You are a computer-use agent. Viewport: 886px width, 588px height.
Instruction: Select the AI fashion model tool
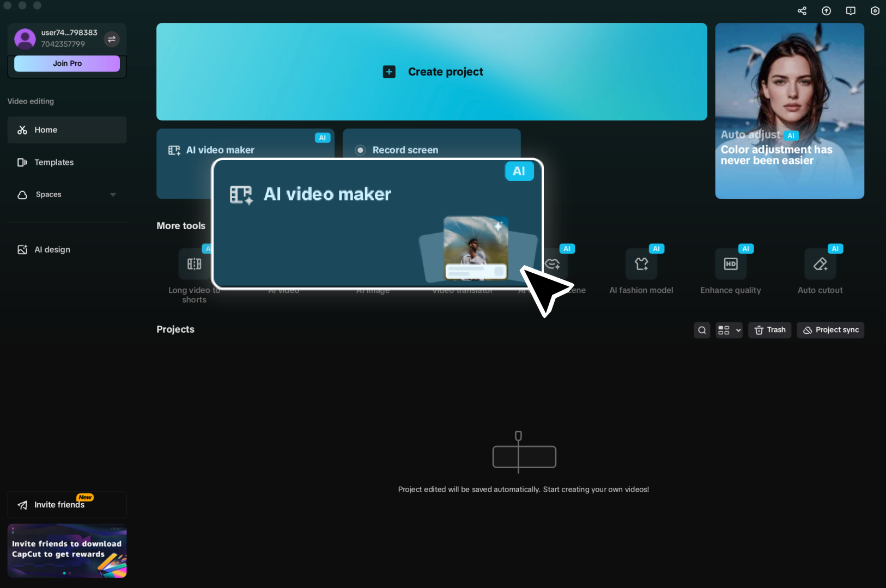(x=641, y=269)
